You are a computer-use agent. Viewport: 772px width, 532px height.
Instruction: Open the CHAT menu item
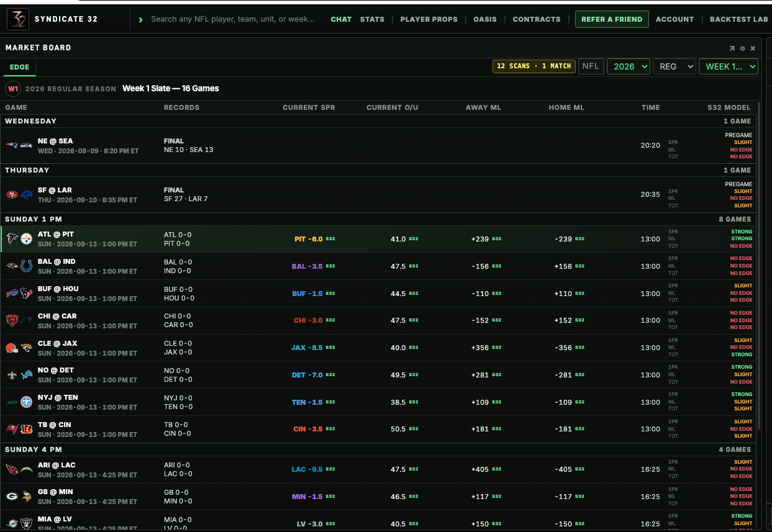[x=341, y=19]
